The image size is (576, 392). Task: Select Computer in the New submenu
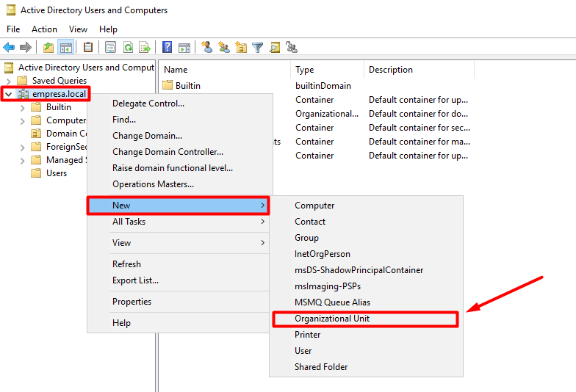[366, 206]
